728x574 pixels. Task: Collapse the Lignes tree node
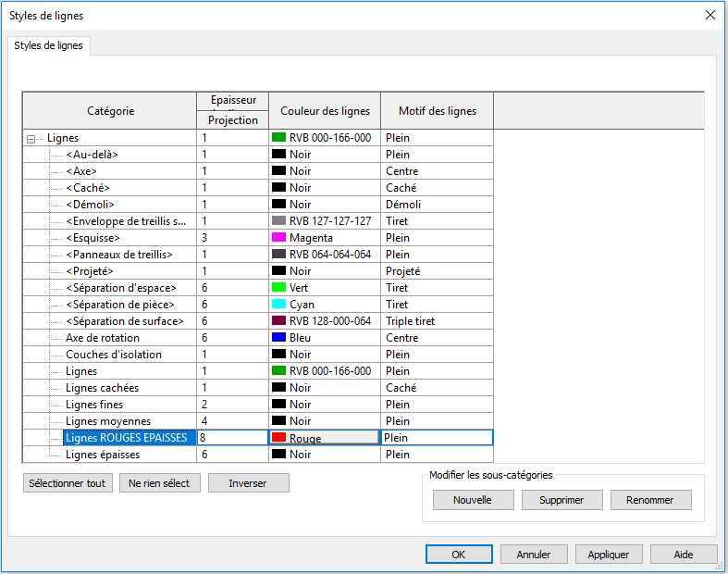[31, 139]
